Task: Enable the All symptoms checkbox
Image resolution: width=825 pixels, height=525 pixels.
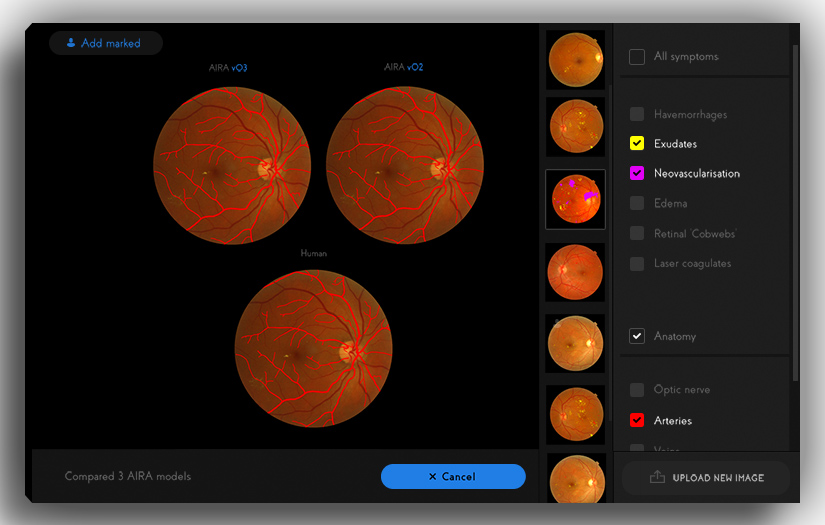Action: [x=637, y=57]
